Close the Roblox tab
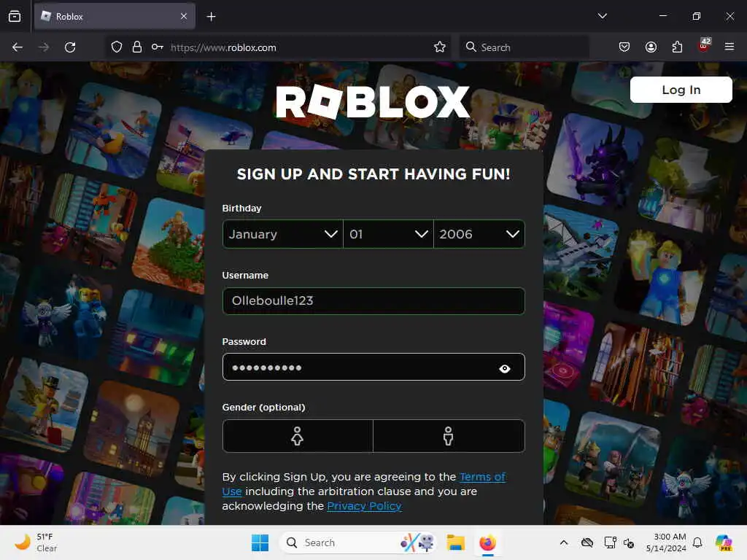 point(184,16)
